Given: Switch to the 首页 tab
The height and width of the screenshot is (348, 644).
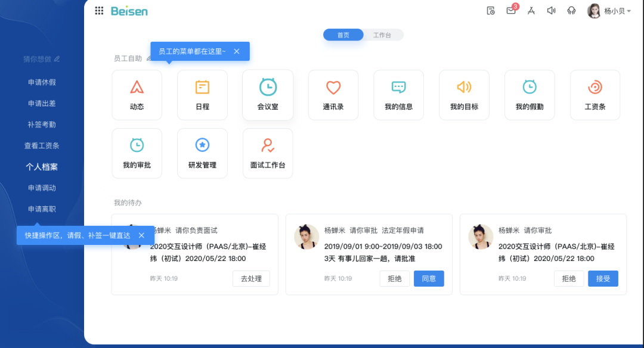Looking at the screenshot, I should click(343, 35).
